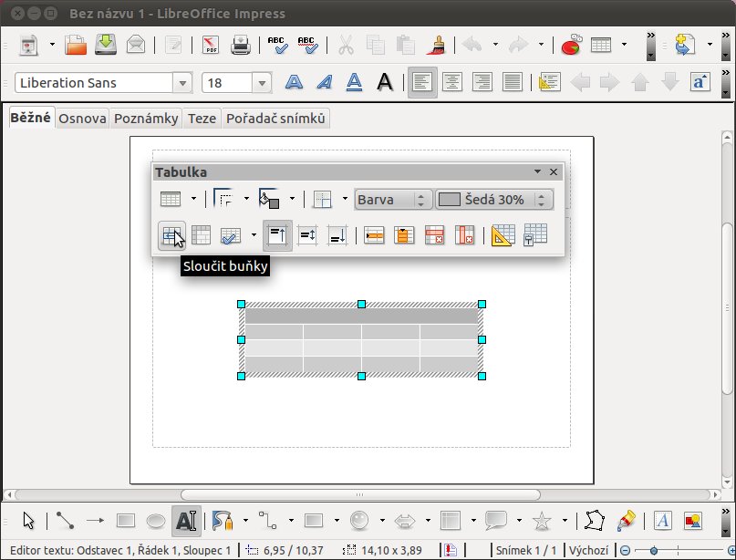The image size is (736, 560).
Task: Click the Optimize table icon with checkmark
Action: pyautogui.click(x=231, y=235)
